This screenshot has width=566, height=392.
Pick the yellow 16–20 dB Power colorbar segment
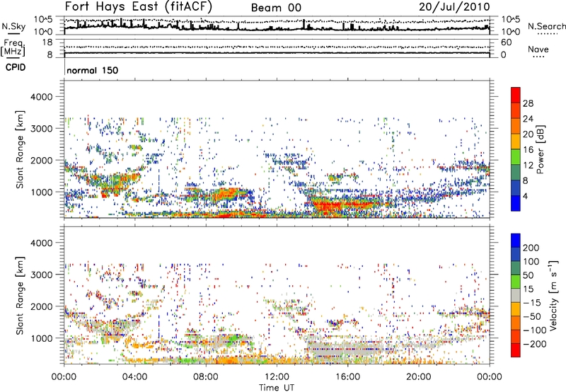tap(516, 142)
